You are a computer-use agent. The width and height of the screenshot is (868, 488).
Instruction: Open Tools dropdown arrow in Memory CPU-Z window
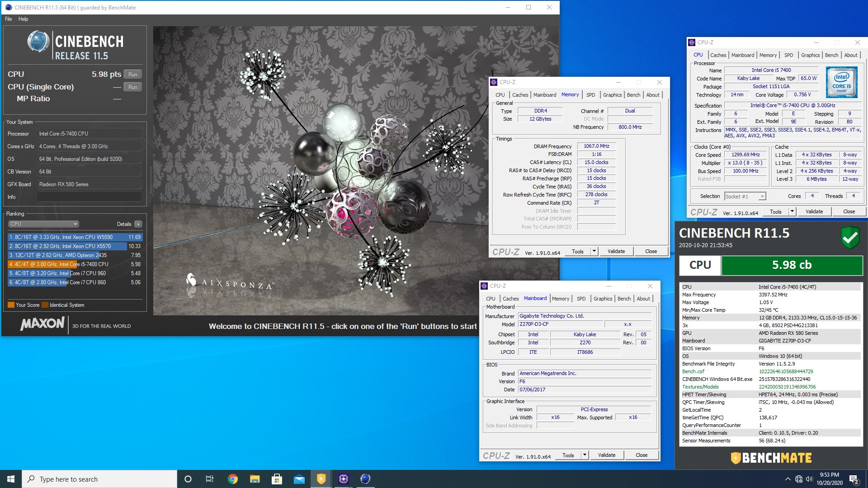(x=594, y=251)
